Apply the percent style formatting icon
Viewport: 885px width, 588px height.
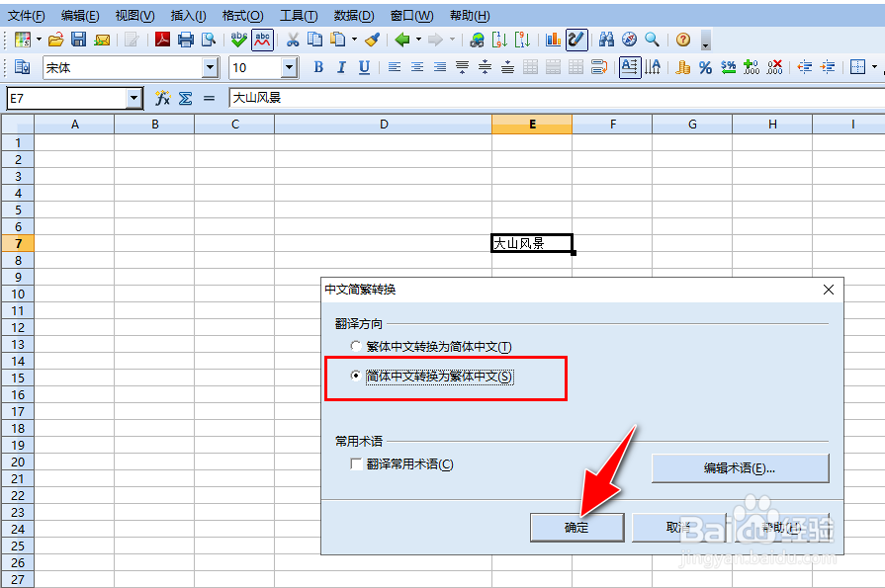coord(706,66)
